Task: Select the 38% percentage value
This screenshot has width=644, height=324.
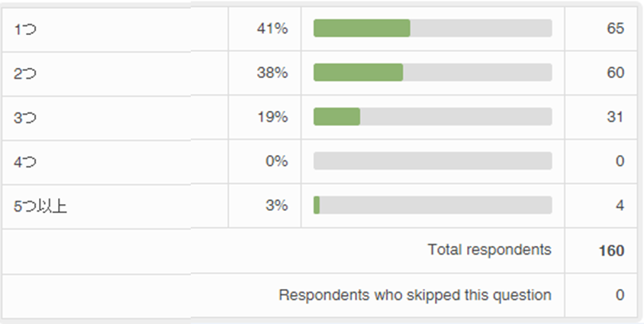Action: pyautogui.click(x=272, y=73)
